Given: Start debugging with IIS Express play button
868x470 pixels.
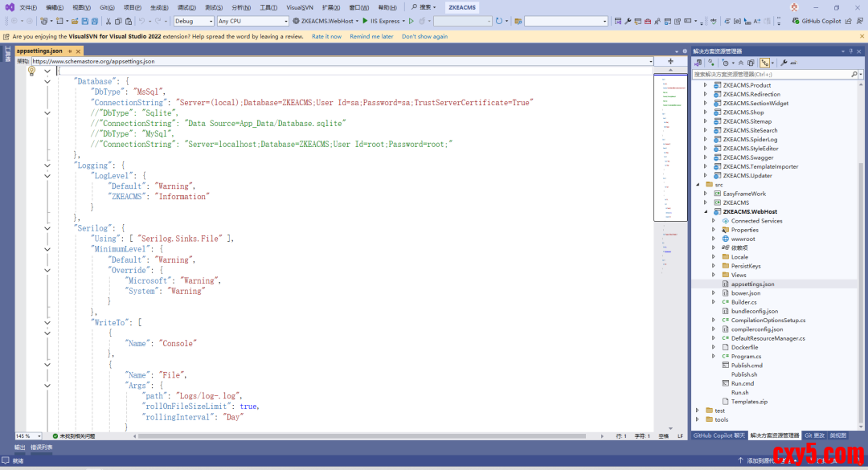Looking at the screenshot, I should click(366, 21).
